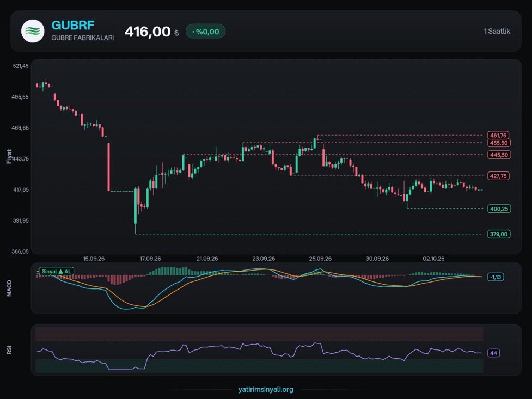Screen dimensions: 532x399
Task: Click the 379,00 support level tag
Action: pyautogui.click(x=499, y=234)
